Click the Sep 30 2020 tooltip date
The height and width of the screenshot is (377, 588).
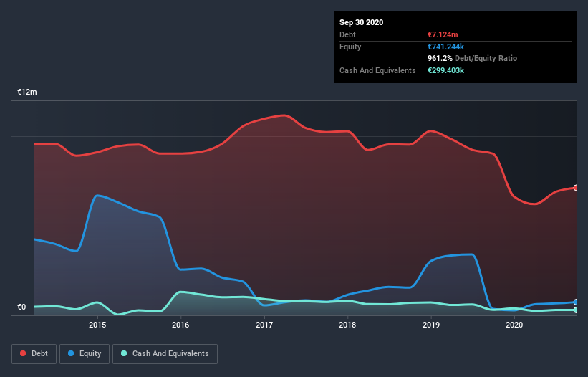pos(361,22)
